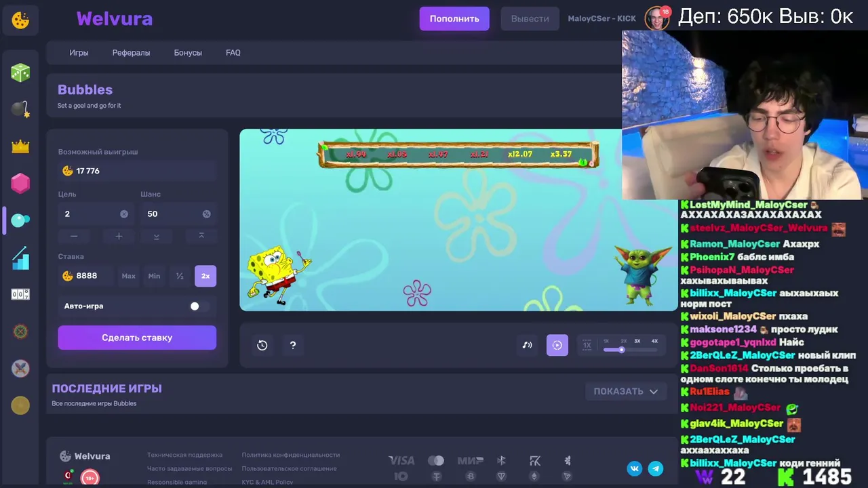Image resolution: width=868 pixels, height=488 pixels.
Task: Open the Техническая поддержка link
Action: (184, 455)
